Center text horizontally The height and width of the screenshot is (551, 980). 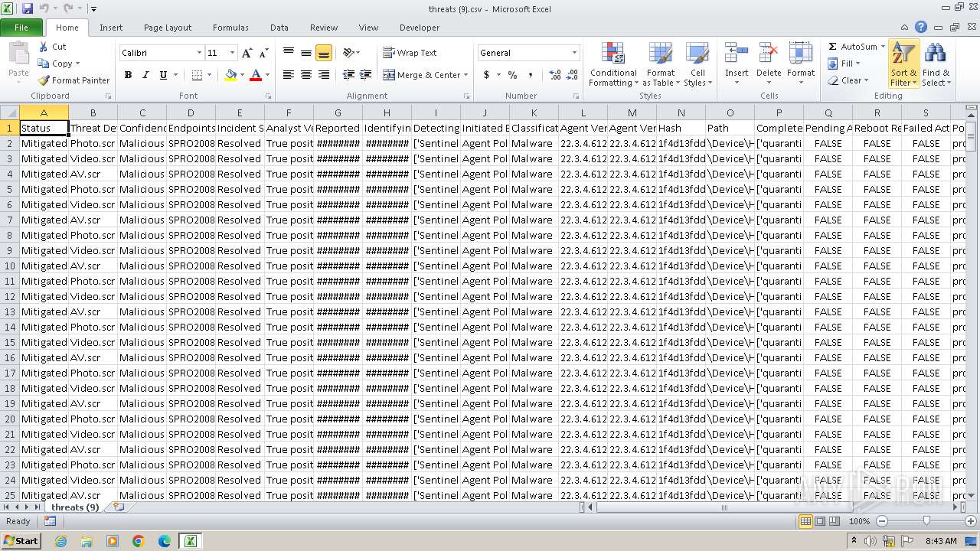306,75
